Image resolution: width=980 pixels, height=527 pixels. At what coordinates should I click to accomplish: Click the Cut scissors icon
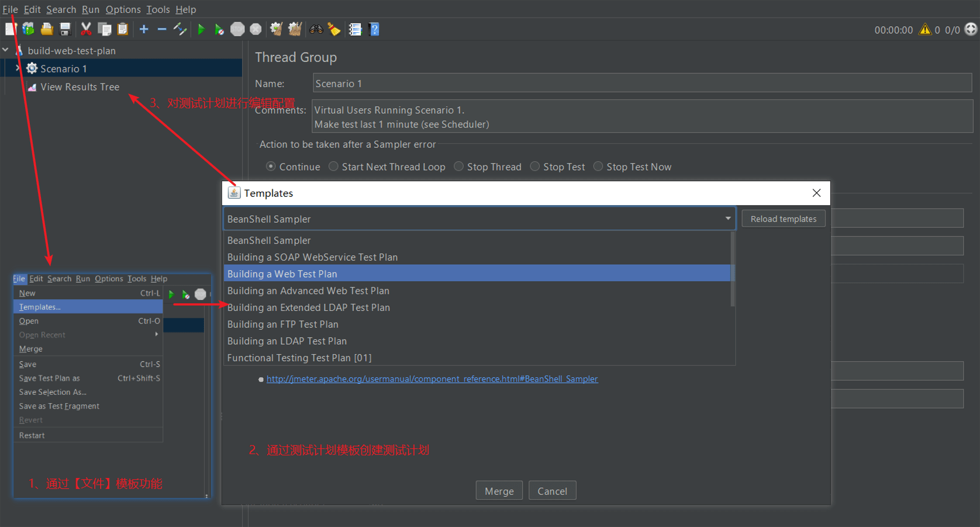[86, 29]
